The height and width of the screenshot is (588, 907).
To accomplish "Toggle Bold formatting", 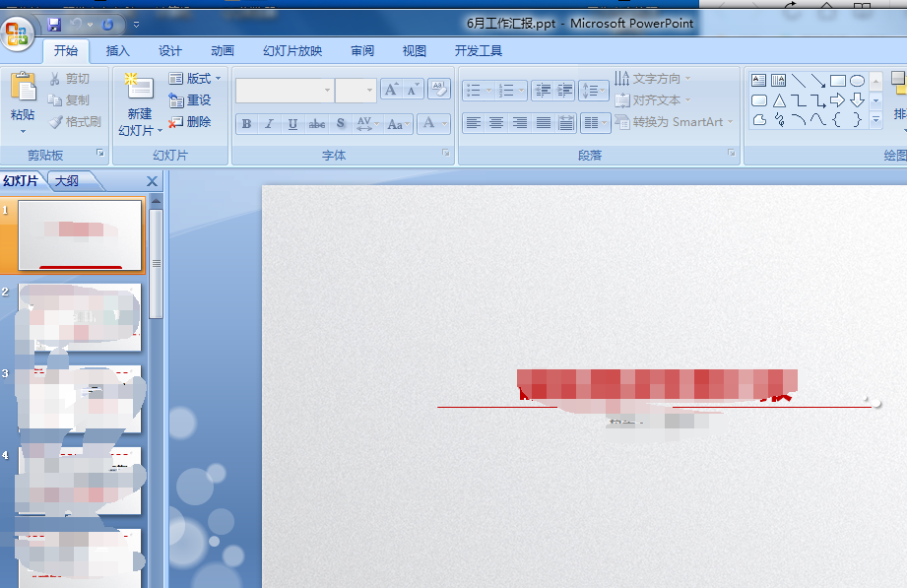I will pos(246,124).
